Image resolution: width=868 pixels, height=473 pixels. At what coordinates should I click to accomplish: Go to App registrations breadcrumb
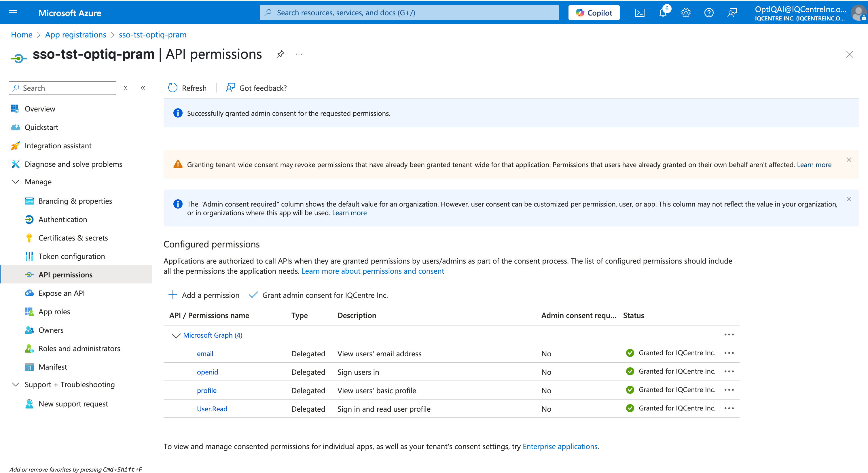[75, 35]
